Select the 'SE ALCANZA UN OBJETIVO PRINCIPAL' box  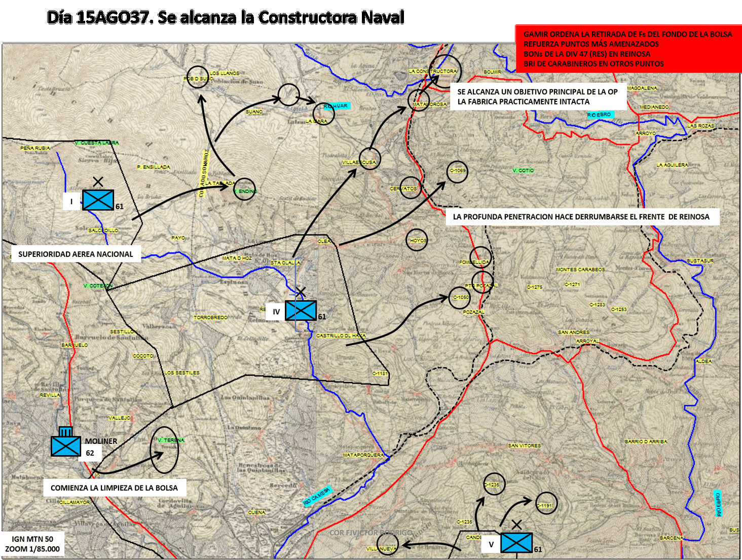tap(538, 96)
